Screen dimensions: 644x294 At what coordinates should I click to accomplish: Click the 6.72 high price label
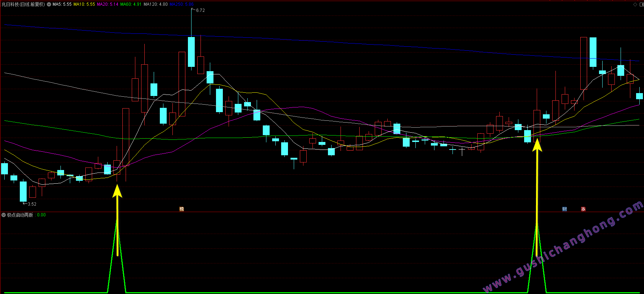click(x=200, y=10)
